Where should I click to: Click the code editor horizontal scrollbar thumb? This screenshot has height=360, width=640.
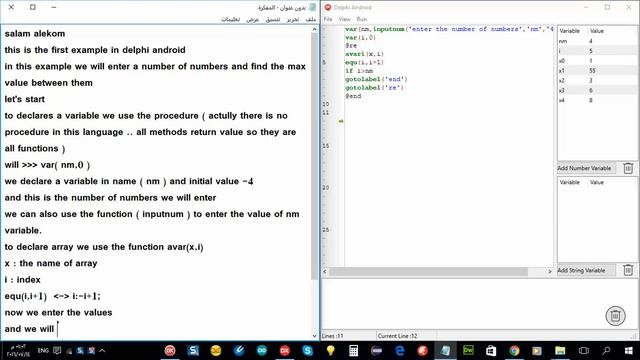point(429,271)
